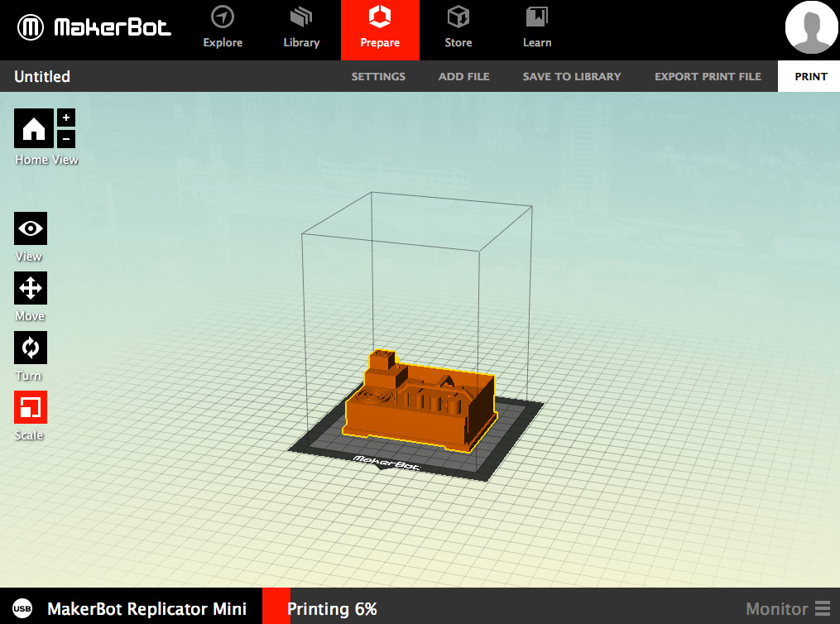Viewport: 840px width, 624px height.
Task: Open the Explore tab
Action: pyautogui.click(x=223, y=28)
